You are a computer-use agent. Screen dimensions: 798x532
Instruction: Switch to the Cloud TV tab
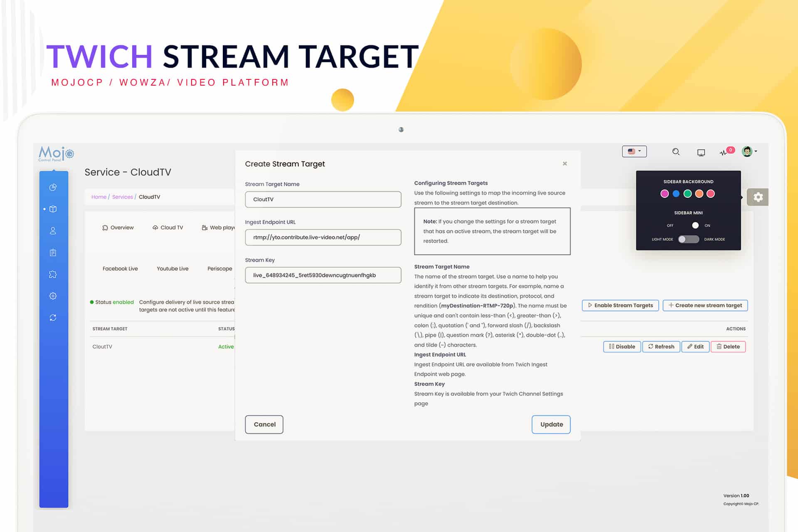click(167, 227)
